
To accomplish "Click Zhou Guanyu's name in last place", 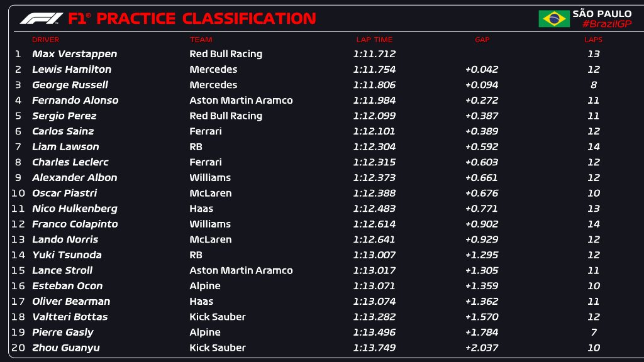I will pyautogui.click(x=66, y=348).
